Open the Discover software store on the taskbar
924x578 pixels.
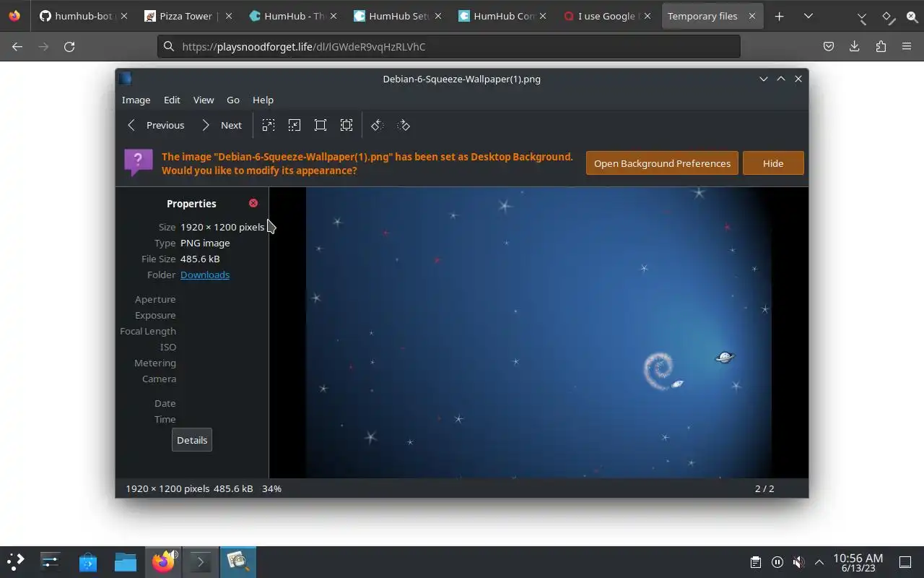pos(88,561)
